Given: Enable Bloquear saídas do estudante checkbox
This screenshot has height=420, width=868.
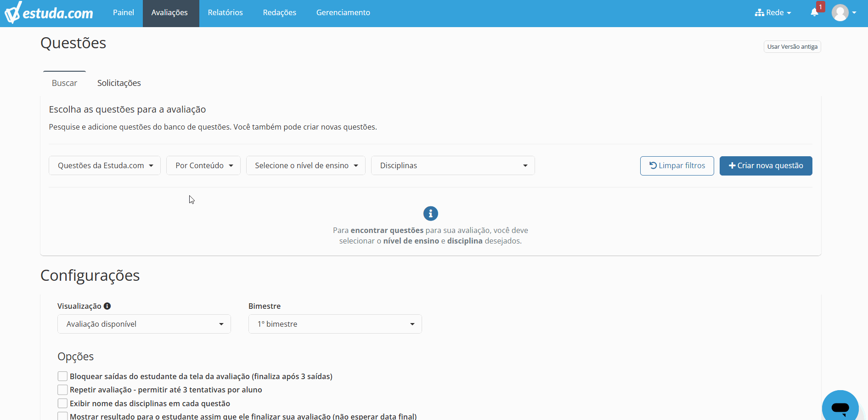Looking at the screenshot, I should point(62,376).
